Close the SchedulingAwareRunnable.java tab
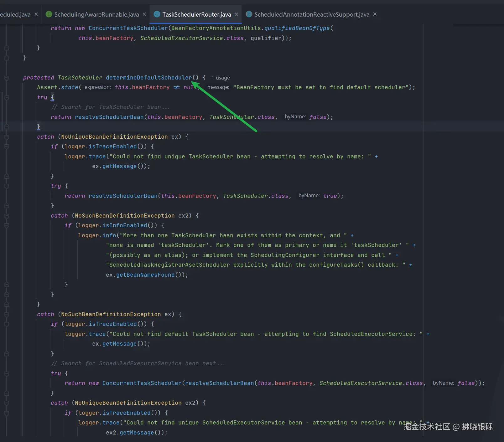Viewport: 504px width, 442px height. pos(144,14)
